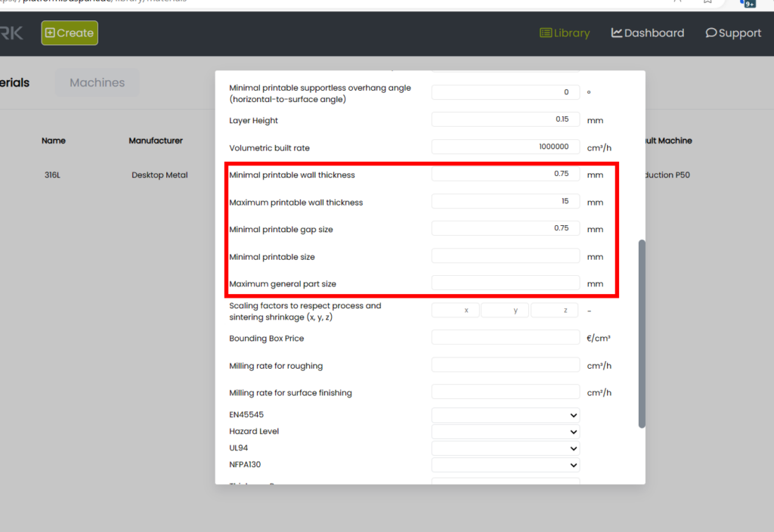Edit Minimal printable wall thickness field
This screenshot has height=532, width=774.
[505, 174]
